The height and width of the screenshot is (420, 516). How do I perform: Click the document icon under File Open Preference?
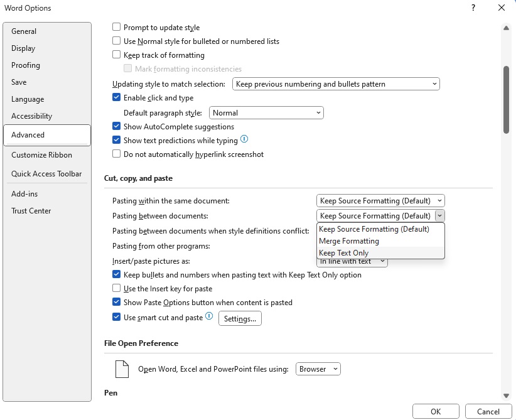point(122,369)
